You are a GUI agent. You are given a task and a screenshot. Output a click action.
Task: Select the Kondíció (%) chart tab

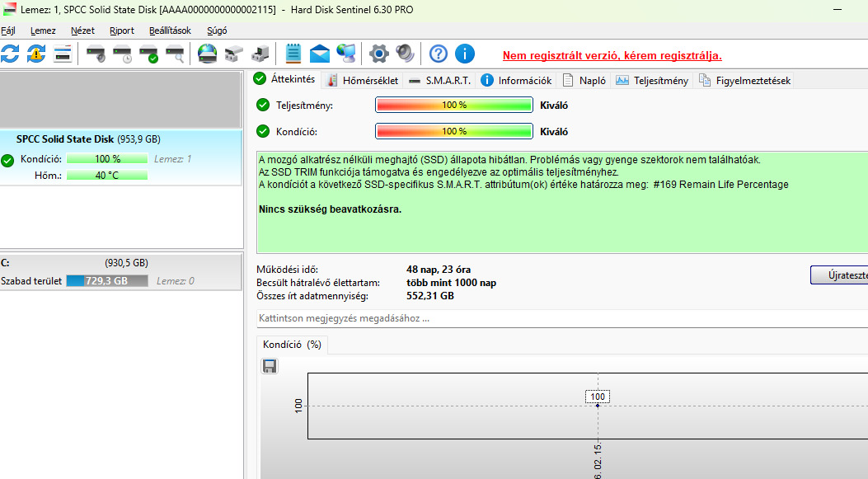(293, 345)
